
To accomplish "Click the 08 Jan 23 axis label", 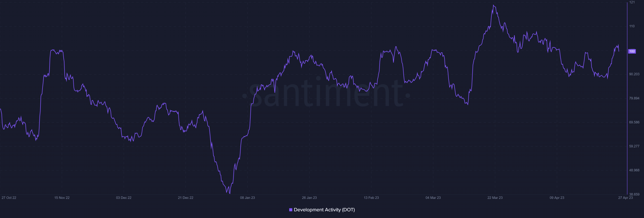I will (248, 198).
